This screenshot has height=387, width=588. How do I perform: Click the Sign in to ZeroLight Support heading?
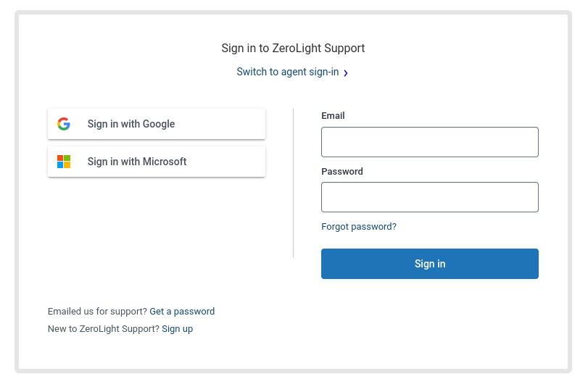pos(293,49)
